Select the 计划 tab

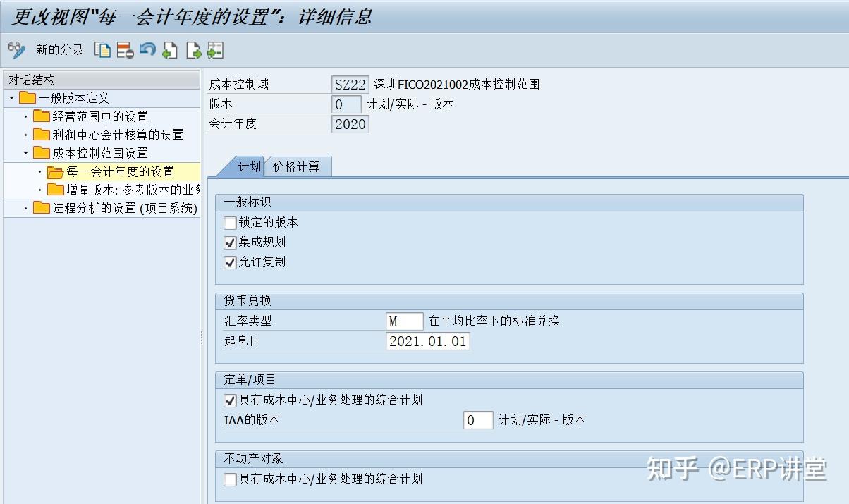(x=252, y=167)
